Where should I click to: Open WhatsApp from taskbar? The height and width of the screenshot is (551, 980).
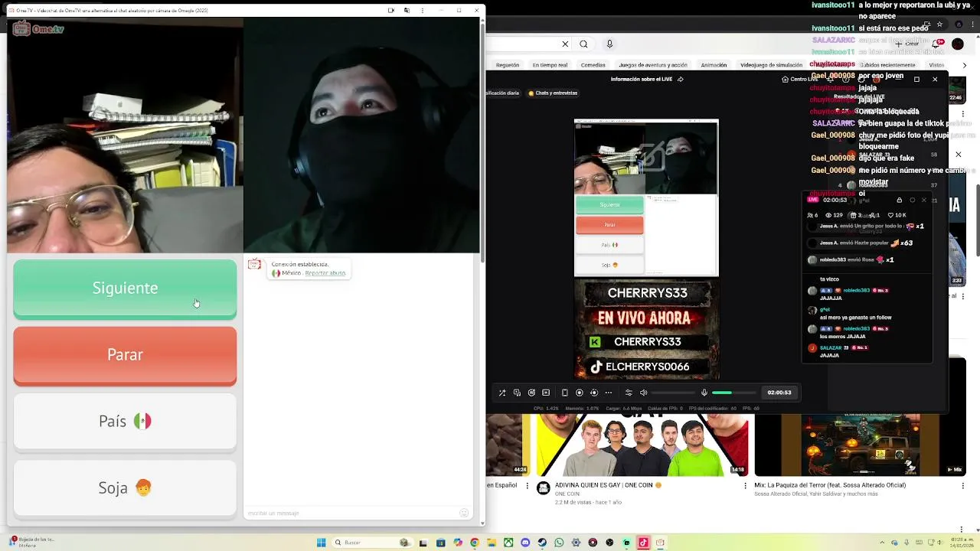click(x=559, y=543)
